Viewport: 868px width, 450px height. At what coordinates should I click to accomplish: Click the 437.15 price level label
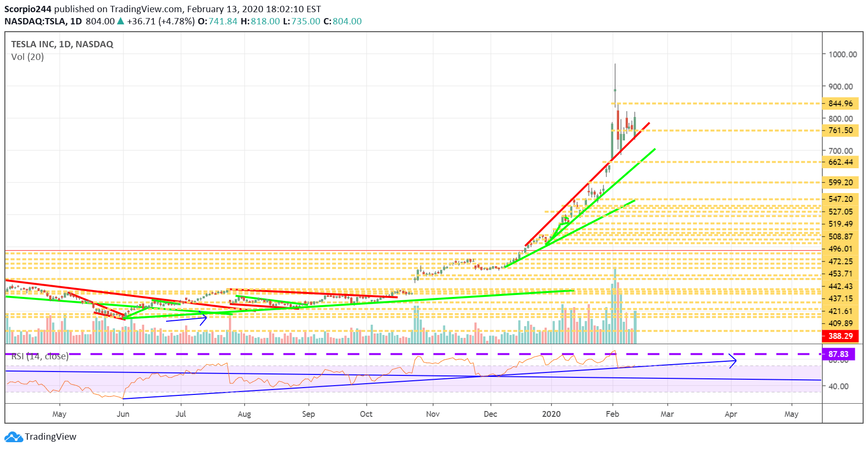(x=840, y=298)
